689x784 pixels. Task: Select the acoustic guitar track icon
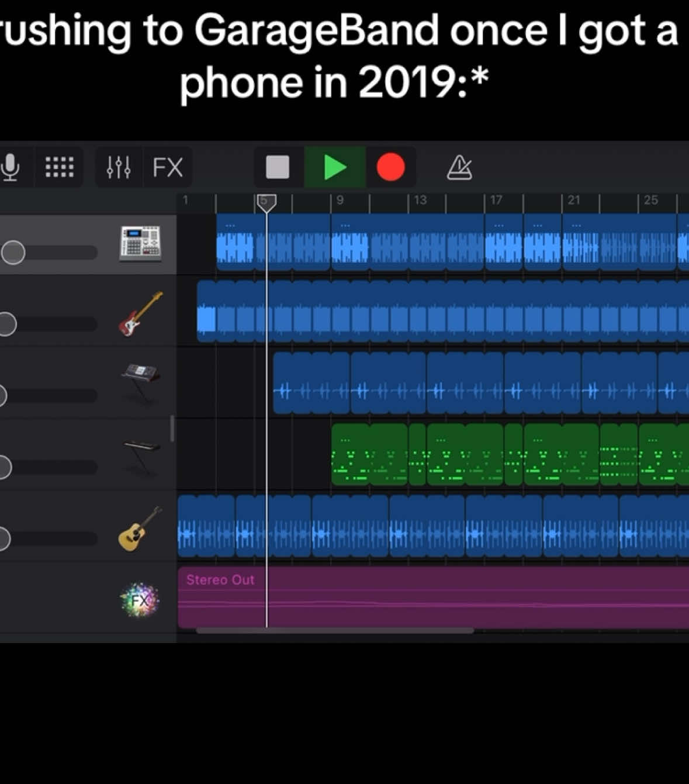140,529
